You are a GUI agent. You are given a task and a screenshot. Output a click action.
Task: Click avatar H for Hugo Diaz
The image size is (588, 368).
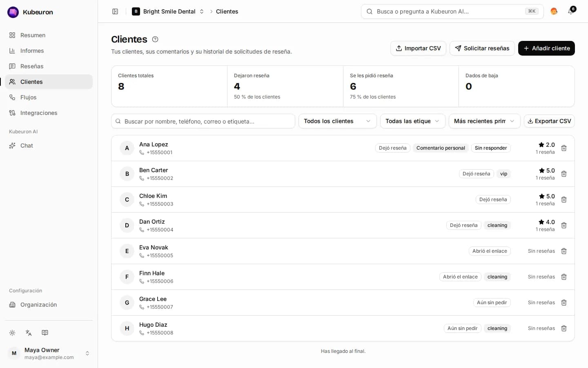point(127,328)
